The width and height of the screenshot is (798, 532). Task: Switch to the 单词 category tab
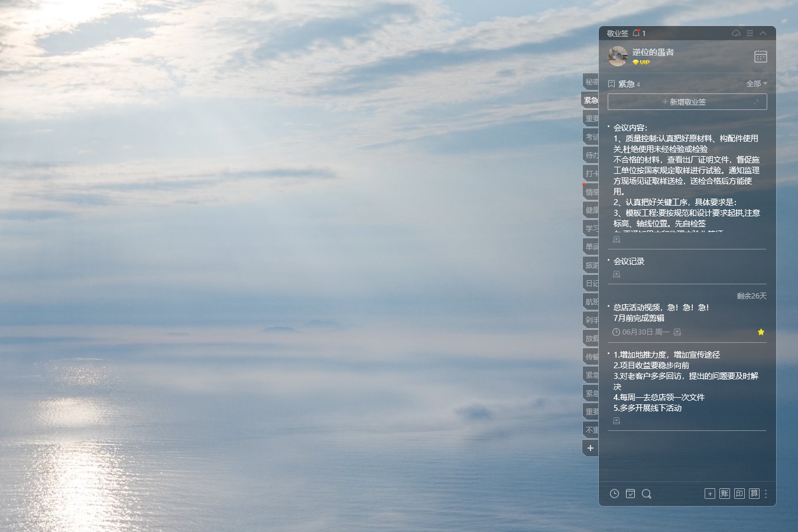[591, 246]
